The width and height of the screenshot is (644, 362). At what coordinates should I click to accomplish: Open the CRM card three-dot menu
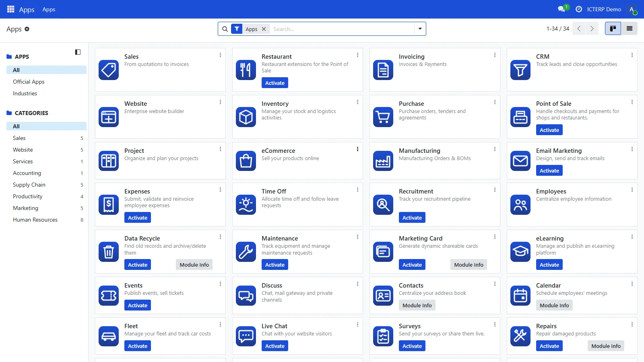coord(632,55)
